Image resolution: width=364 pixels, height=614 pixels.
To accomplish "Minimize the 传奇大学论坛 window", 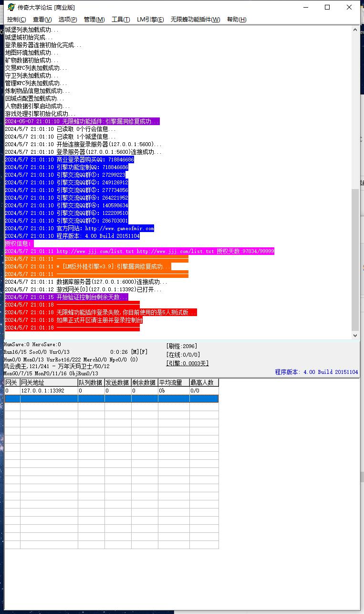I will click(x=305, y=7).
